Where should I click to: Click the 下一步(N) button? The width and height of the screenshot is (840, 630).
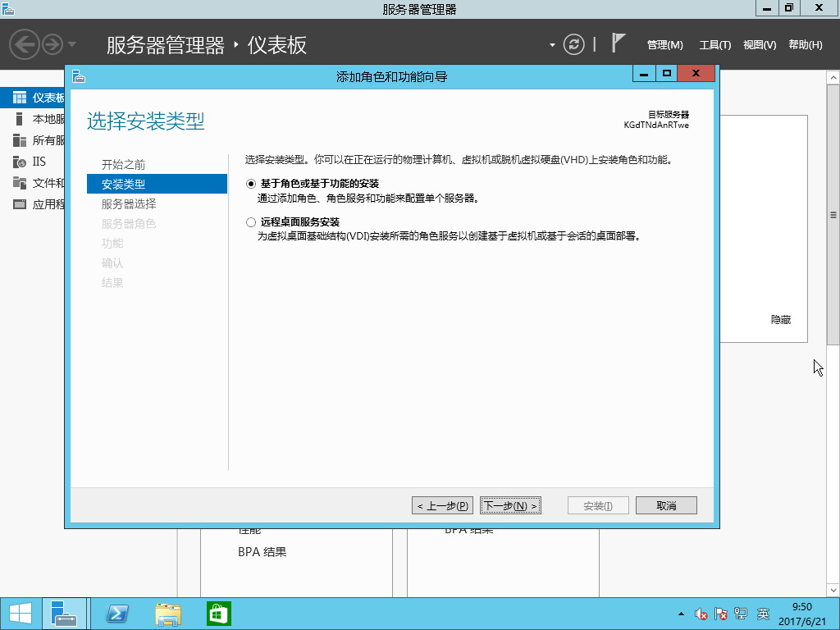point(510,506)
